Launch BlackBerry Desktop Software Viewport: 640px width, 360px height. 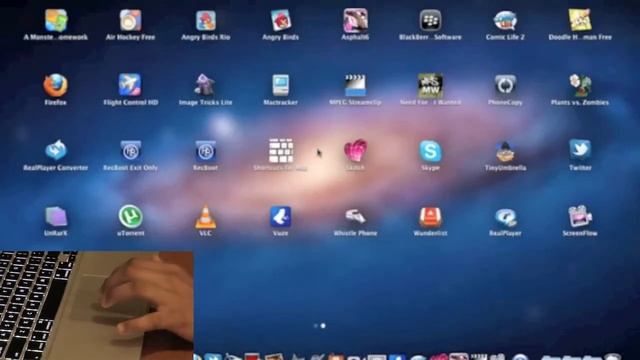(430, 20)
